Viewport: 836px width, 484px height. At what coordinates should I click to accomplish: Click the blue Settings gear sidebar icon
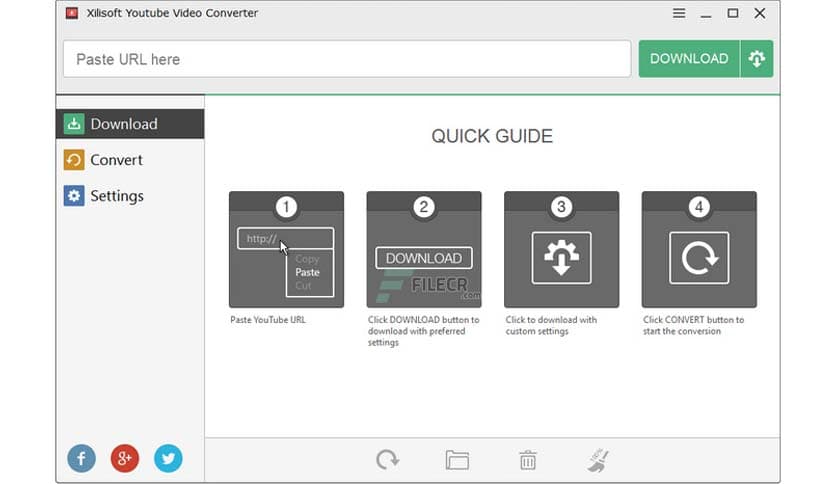(x=74, y=196)
